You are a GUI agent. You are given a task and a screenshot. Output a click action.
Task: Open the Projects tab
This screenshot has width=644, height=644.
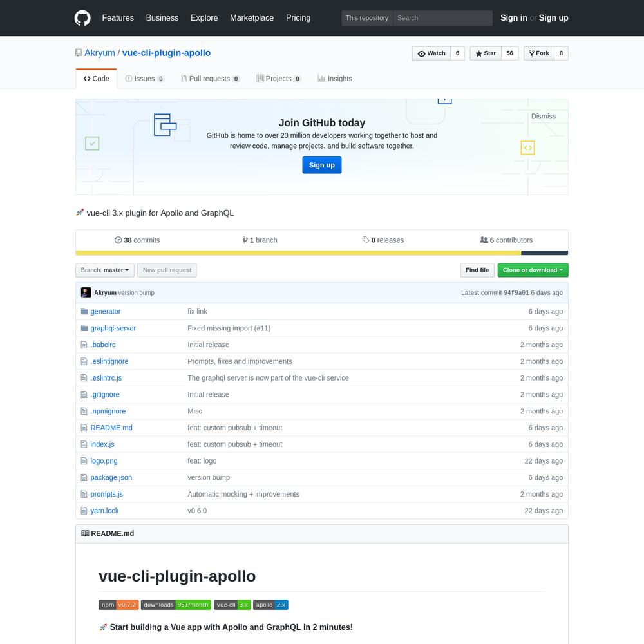279,79
